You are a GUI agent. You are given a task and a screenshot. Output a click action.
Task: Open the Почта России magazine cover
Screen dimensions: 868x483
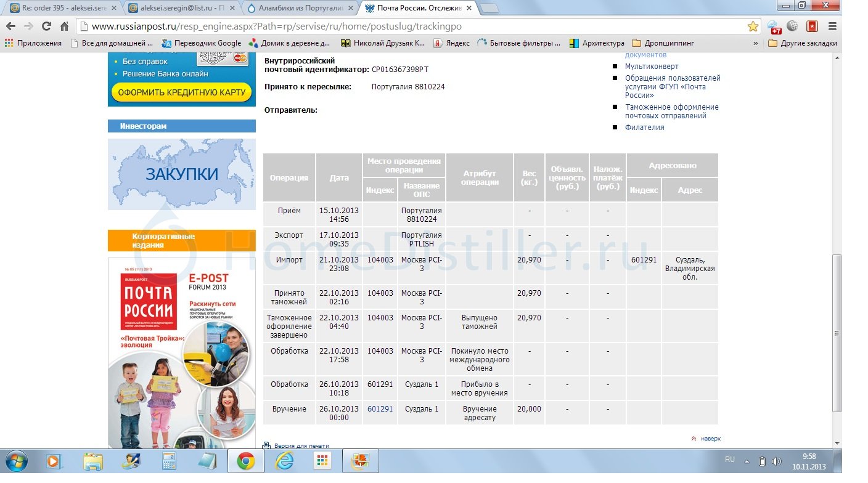pos(182,353)
